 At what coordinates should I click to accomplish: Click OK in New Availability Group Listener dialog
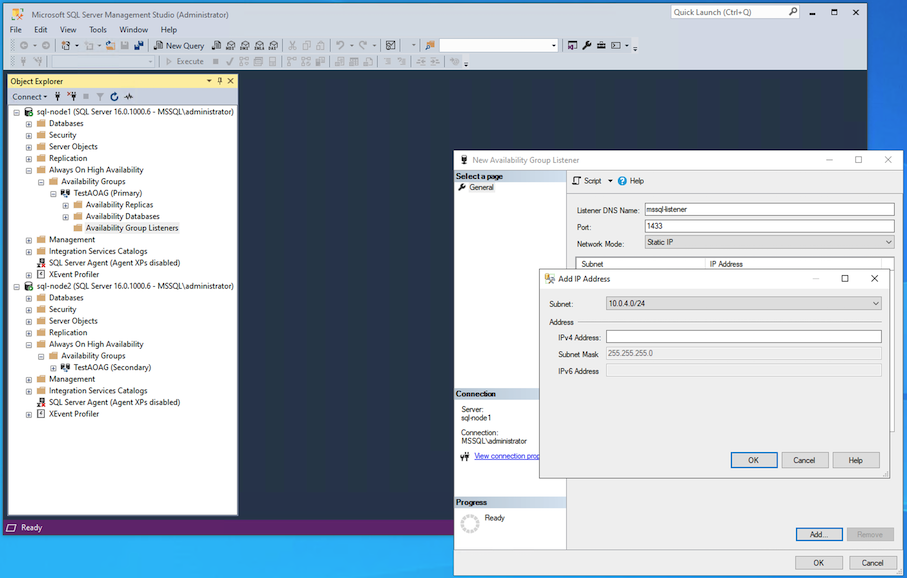(x=818, y=563)
